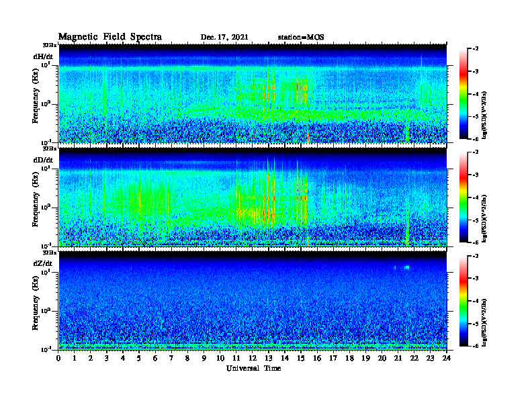This screenshot has height=411, width=532.
Task: Click "-6" on the dH/dt color scale
Action: click(x=476, y=139)
